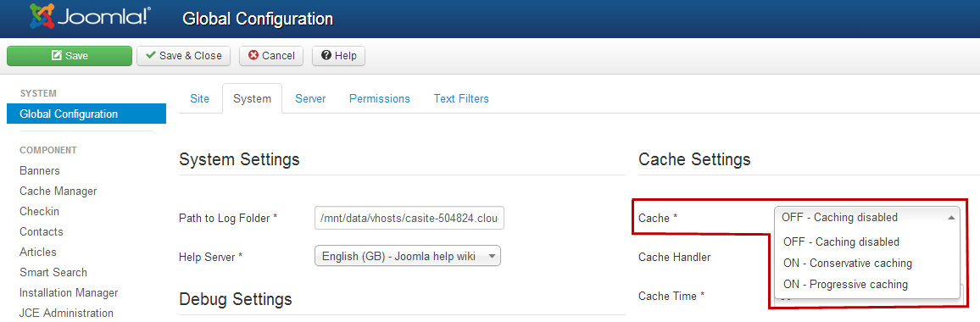Choose ON - Conservative caching option
The height and width of the screenshot is (322, 980).
pyautogui.click(x=867, y=264)
